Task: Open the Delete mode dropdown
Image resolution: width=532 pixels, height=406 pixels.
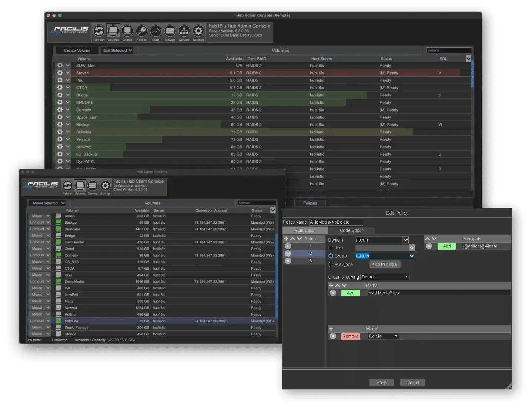Action: click(x=383, y=336)
